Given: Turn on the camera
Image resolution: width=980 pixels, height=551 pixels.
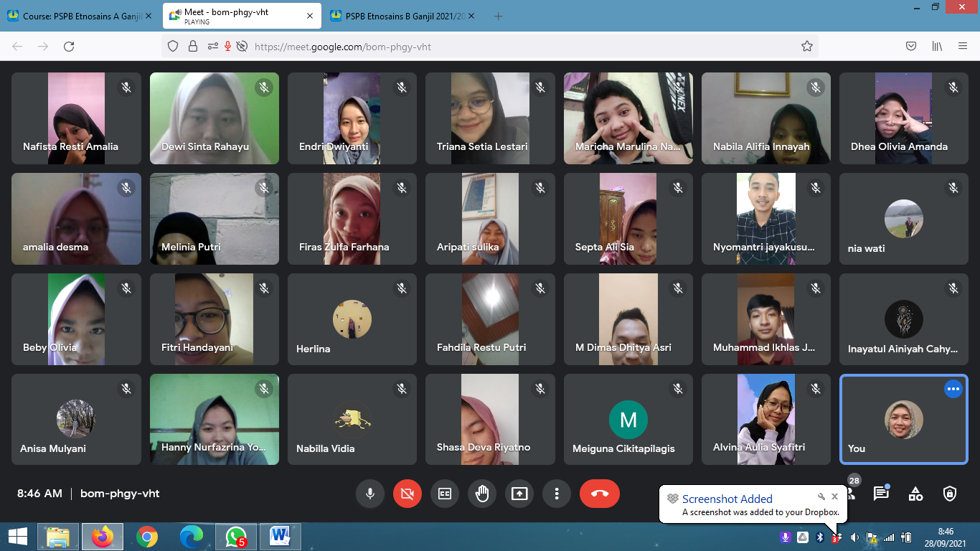Looking at the screenshot, I should click(x=407, y=494).
